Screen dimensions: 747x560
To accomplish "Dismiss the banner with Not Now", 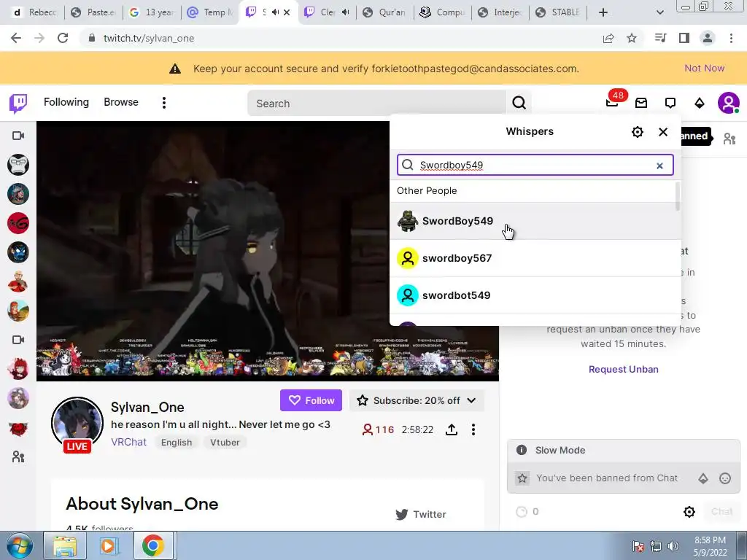I will point(704,68).
